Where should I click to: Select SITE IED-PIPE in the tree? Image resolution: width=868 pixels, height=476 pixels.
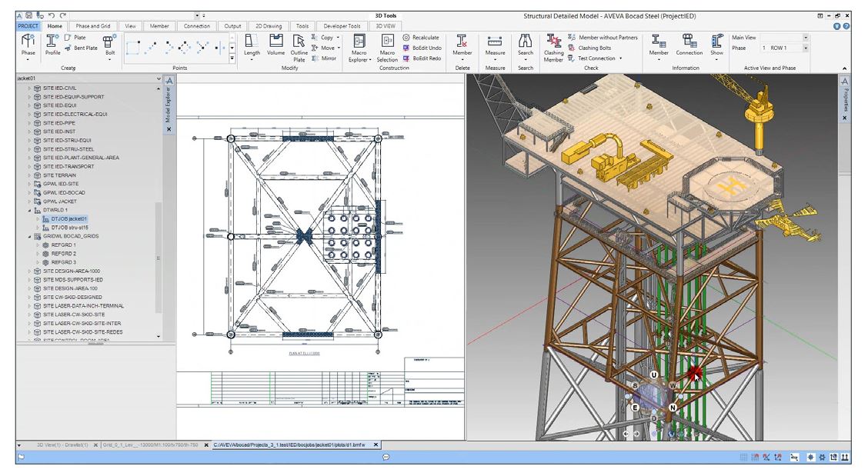tap(59, 123)
